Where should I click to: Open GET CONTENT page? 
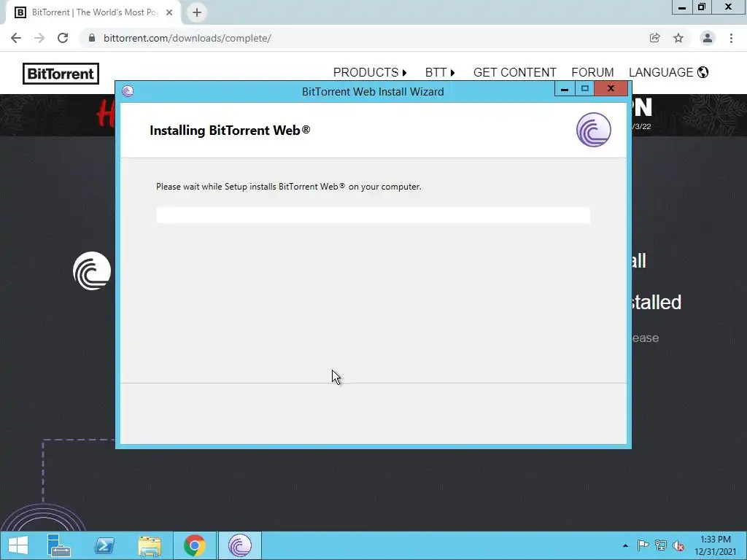[x=514, y=72]
